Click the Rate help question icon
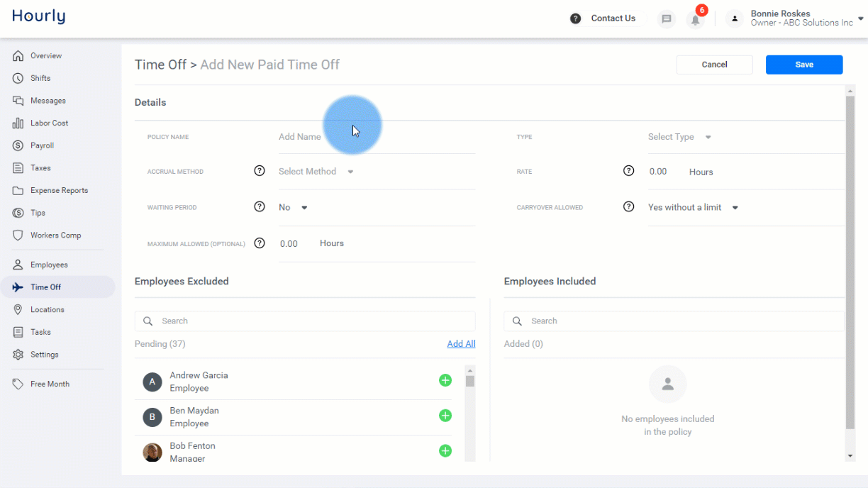Screen dimensions: 868x488 [628, 171]
